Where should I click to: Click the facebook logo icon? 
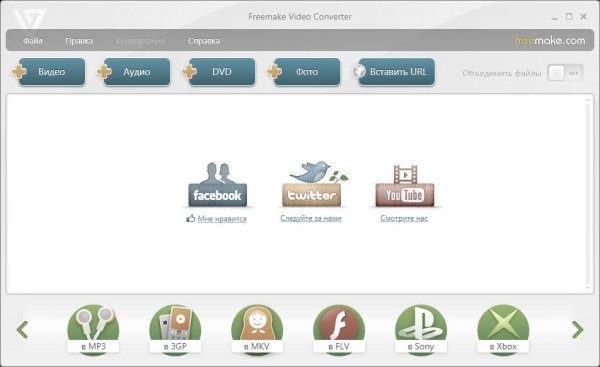coord(218,184)
